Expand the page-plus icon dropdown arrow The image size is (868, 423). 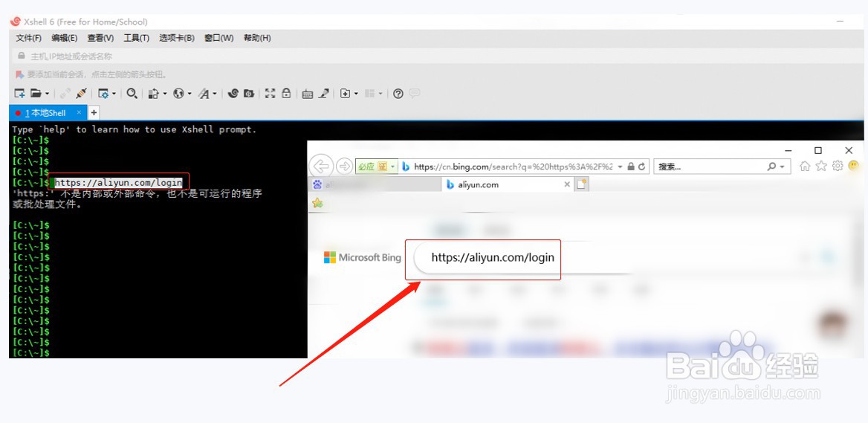point(356,94)
